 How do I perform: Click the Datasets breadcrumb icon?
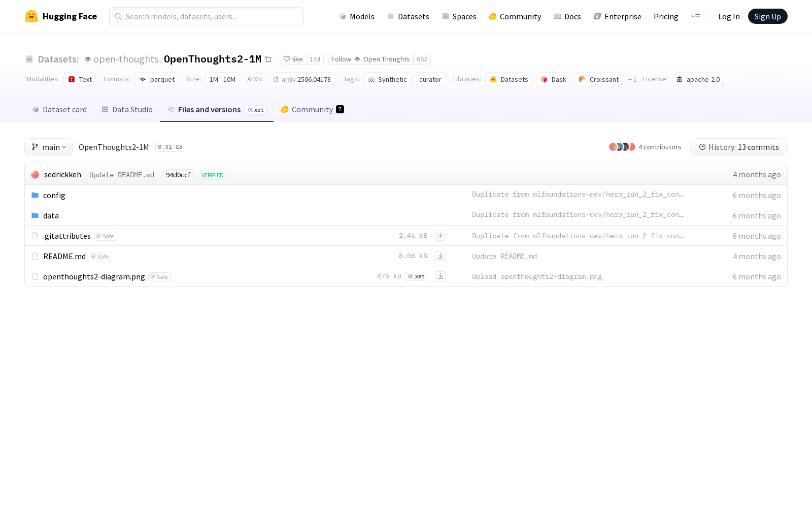pyautogui.click(x=29, y=59)
